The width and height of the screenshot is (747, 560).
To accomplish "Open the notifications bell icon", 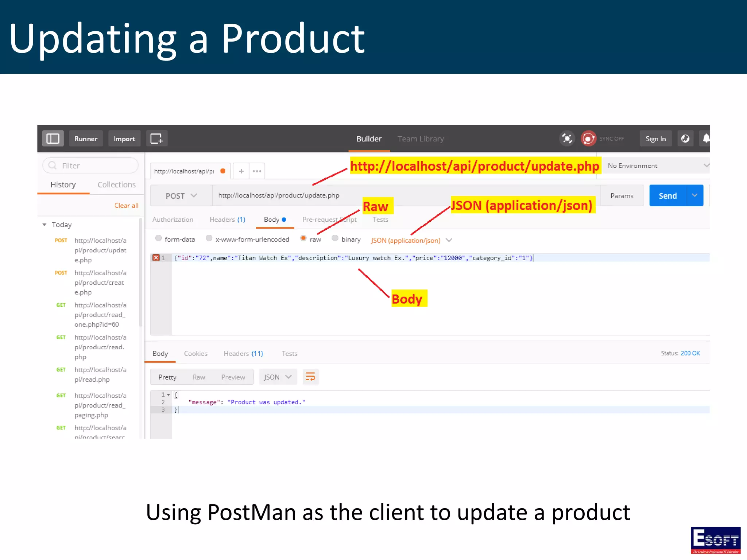I will [x=706, y=139].
